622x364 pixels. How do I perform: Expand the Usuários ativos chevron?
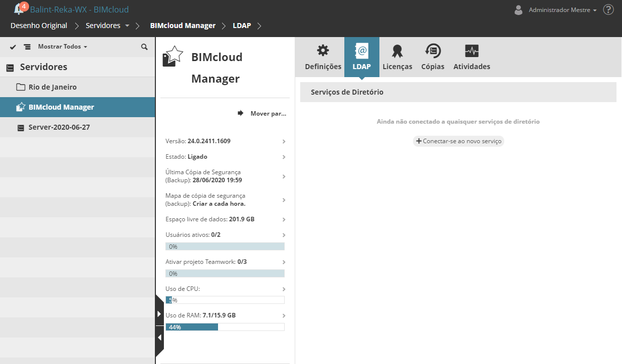coord(284,235)
